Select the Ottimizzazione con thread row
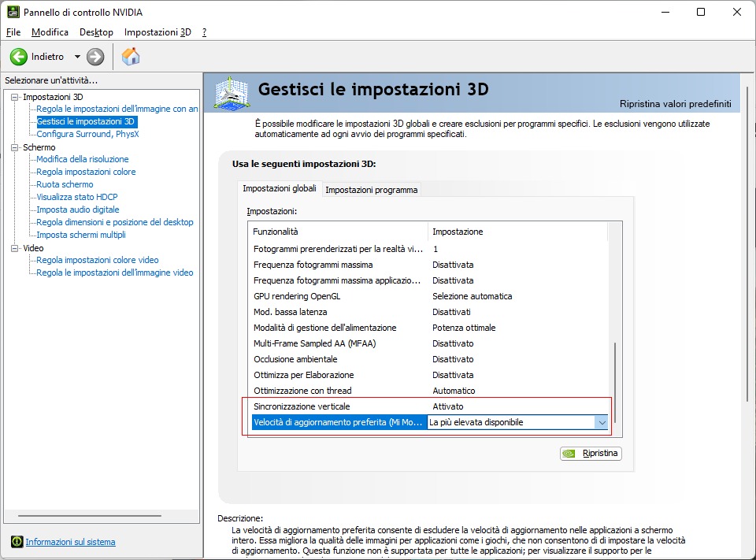Image resolution: width=756 pixels, height=560 pixels. coord(430,391)
